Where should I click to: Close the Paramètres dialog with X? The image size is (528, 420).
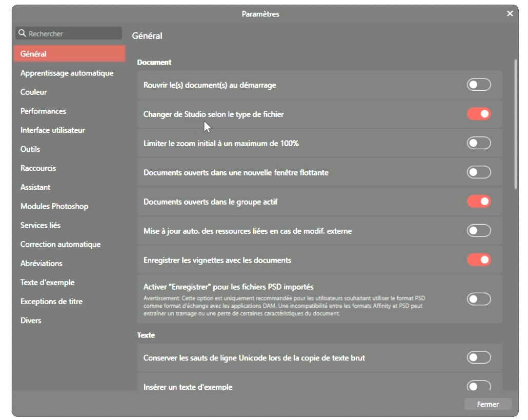(x=510, y=14)
